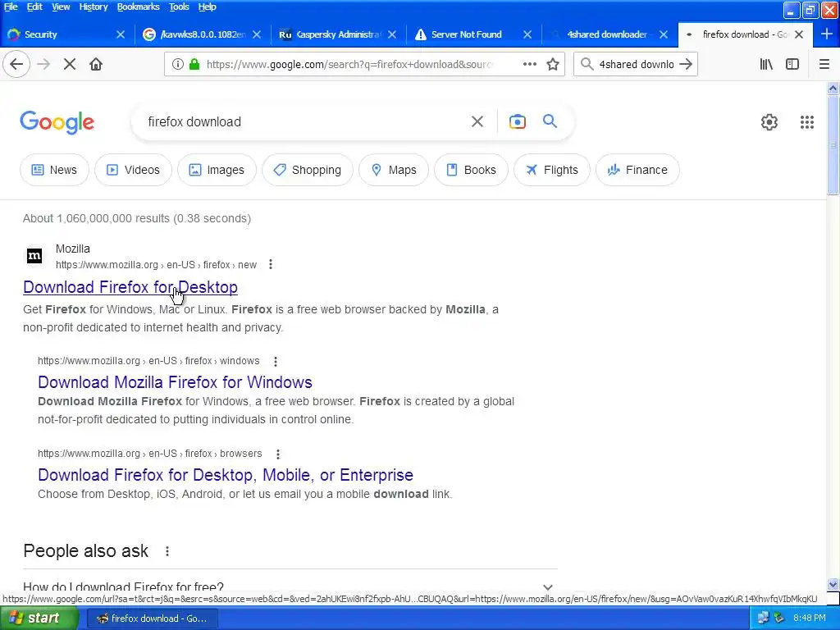
Task: Click the 8:48 PM system clock
Action: (810, 619)
